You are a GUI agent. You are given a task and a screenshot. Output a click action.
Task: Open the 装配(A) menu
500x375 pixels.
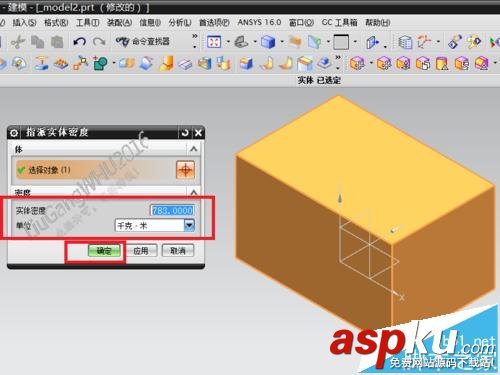pos(119,23)
